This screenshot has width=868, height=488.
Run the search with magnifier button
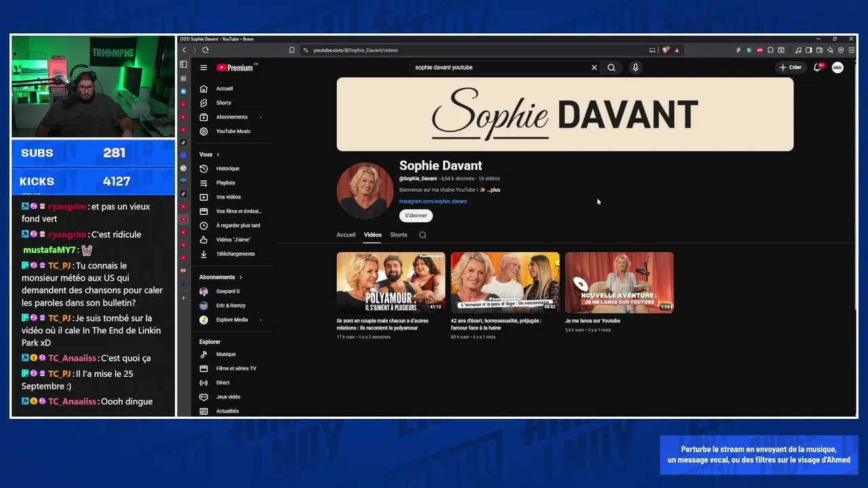[x=611, y=68]
